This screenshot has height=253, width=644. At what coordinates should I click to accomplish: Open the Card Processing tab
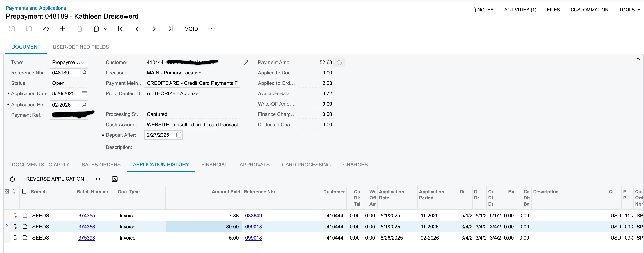pos(306,165)
